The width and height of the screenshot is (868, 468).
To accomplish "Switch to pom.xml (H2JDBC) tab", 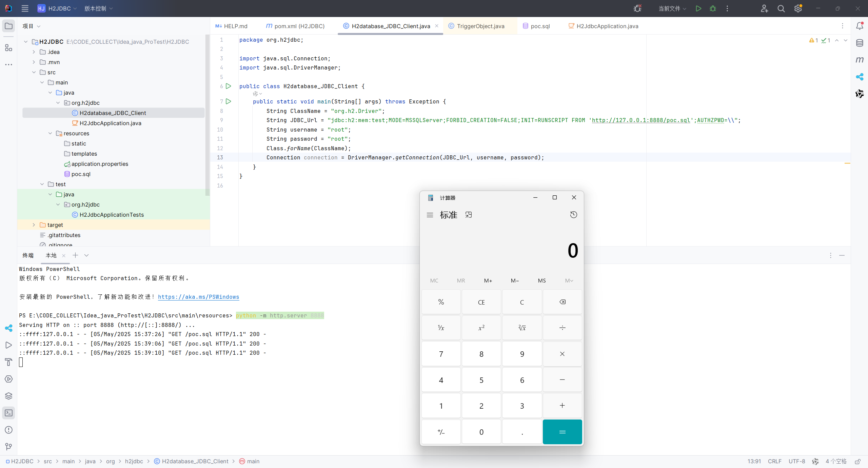I will (x=295, y=26).
